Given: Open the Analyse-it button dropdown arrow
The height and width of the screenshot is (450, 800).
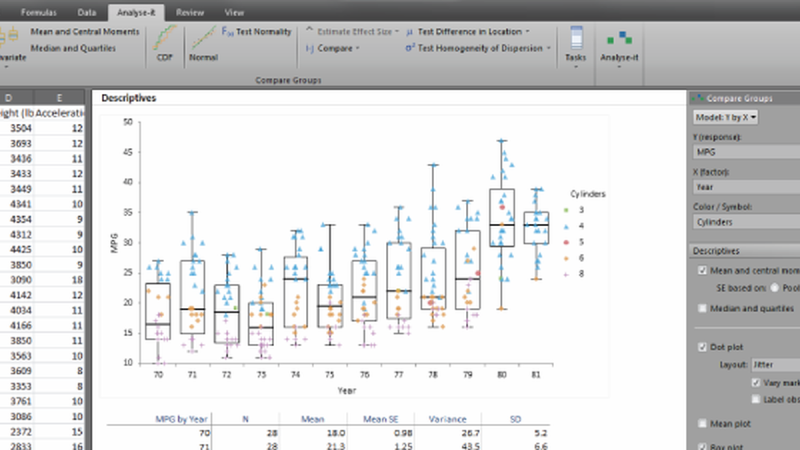Looking at the screenshot, I should click(x=619, y=67).
